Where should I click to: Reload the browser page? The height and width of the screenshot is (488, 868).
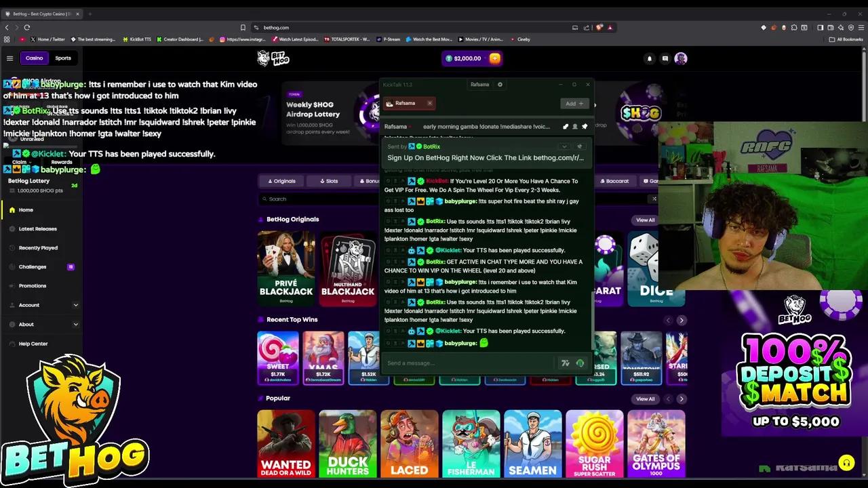pyautogui.click(x=27, y=27)
